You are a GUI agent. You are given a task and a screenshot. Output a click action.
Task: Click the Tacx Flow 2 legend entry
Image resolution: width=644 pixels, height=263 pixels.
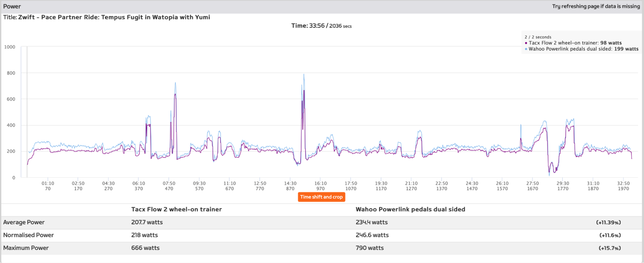point(573,43)
